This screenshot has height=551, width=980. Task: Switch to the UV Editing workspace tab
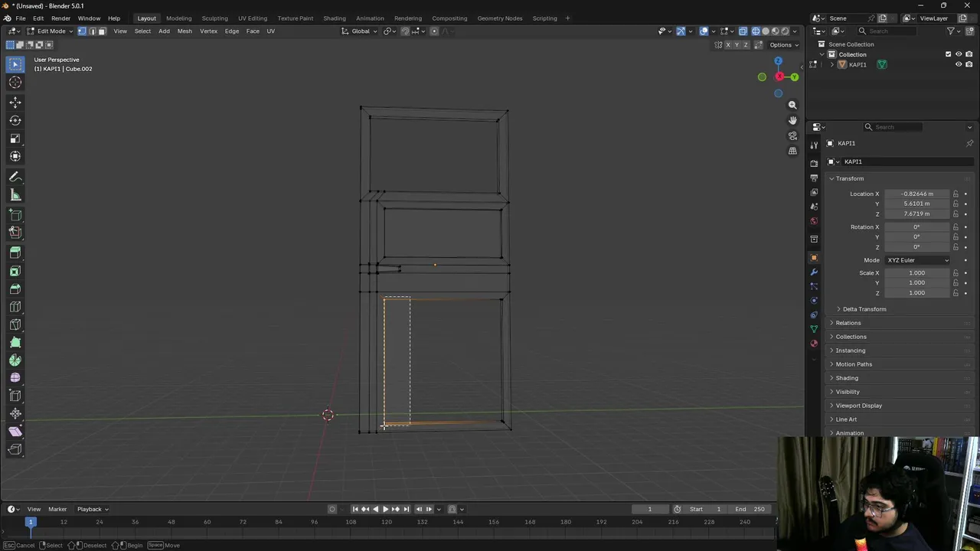pyautogui.click(x=253, y=18)
